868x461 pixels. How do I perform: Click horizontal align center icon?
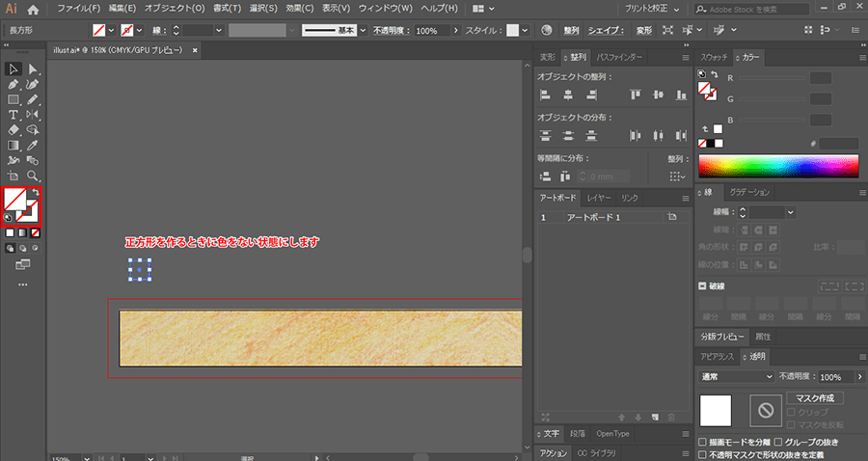tap(568, 95)
